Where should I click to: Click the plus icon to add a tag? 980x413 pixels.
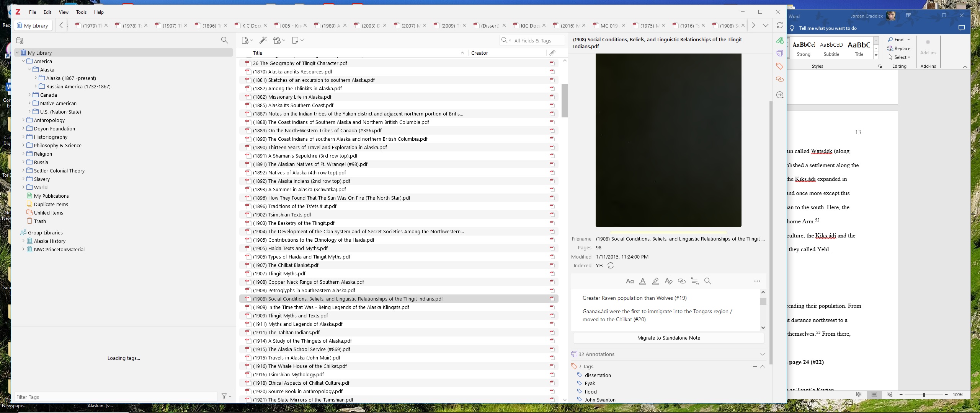[x=755, y=366]
